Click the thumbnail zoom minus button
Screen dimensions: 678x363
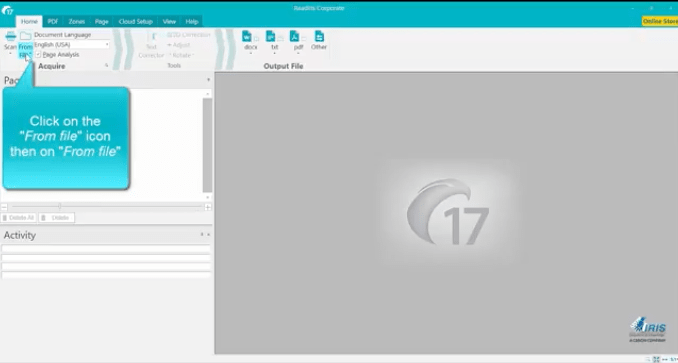tap(4, 207)
